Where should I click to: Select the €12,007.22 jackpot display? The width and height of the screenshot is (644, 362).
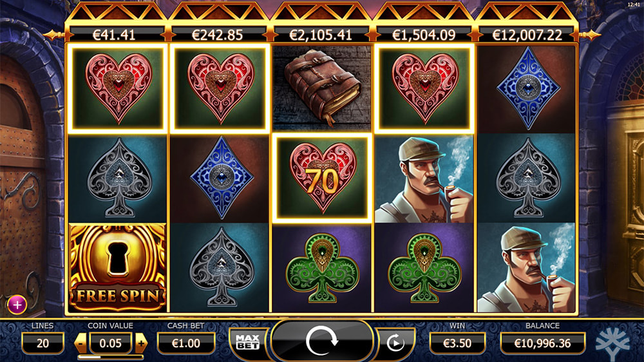(527, 35)
